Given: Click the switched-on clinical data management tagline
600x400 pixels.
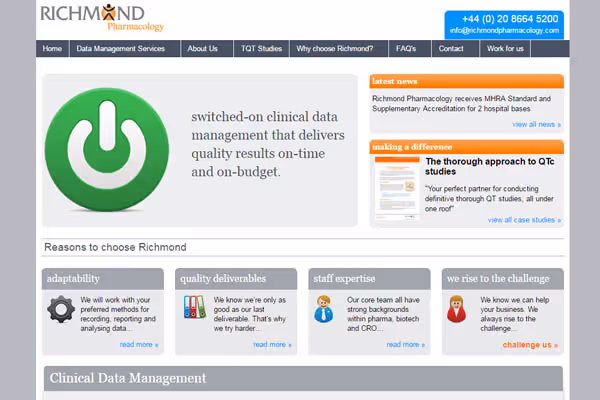Looking at the screenshot, I should coord(268,144).
